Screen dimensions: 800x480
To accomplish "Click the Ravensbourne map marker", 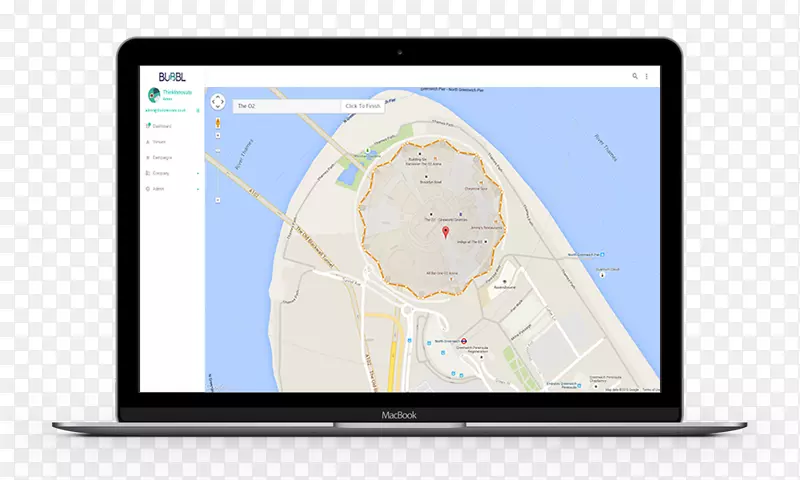I will 505,282.
